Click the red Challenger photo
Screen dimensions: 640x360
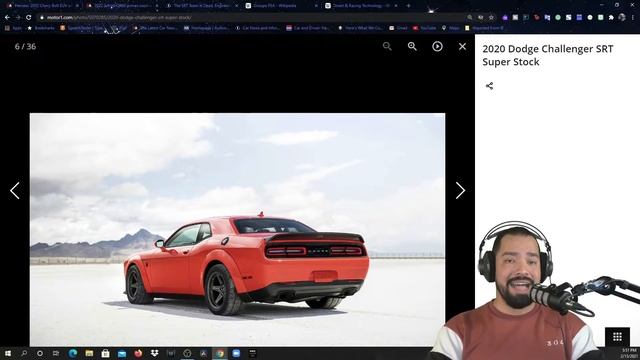pos(238,230)
